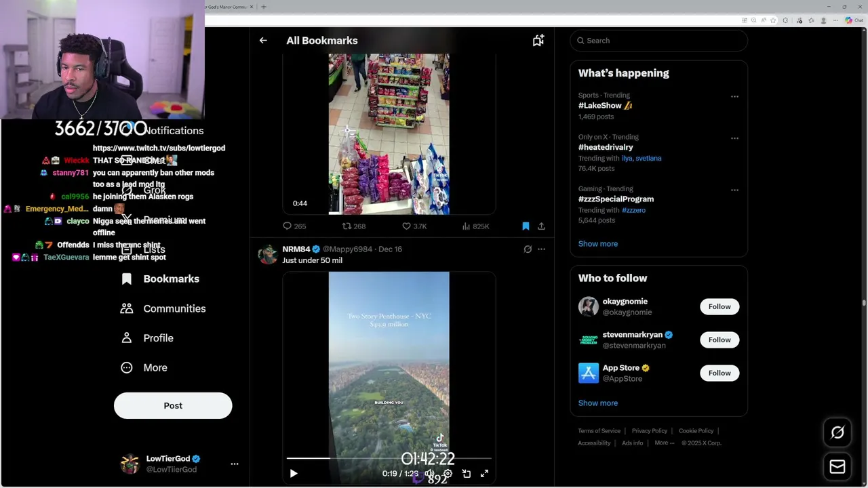Share the store video post
Viewport: 868px width, 488px height.
(x=541, y=226)
